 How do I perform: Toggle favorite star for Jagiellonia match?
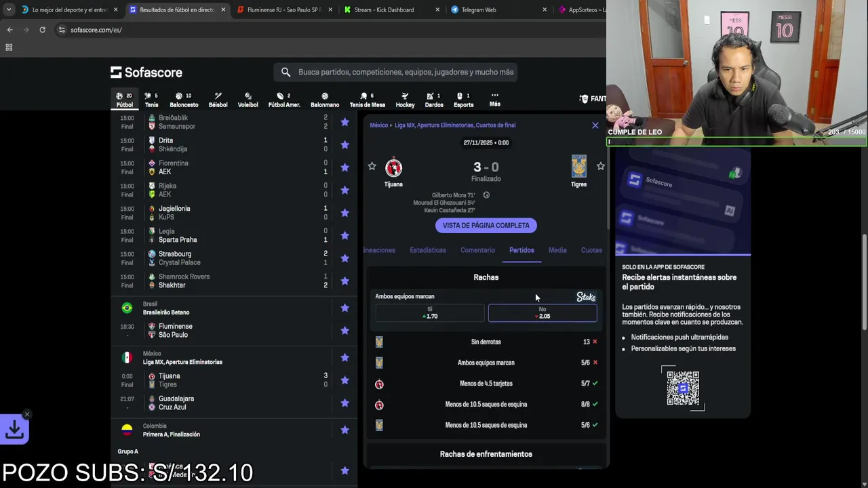point(344,213)
